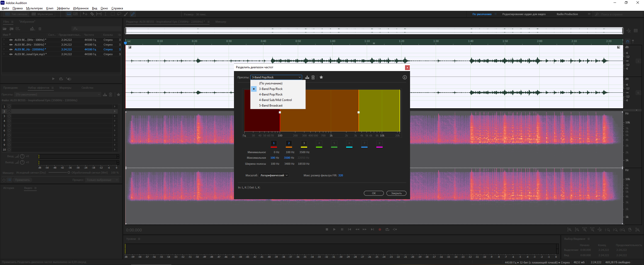This screenshot has width=644, height=265.
Task: Select Radio Production workspace
Action: (567, 14)
